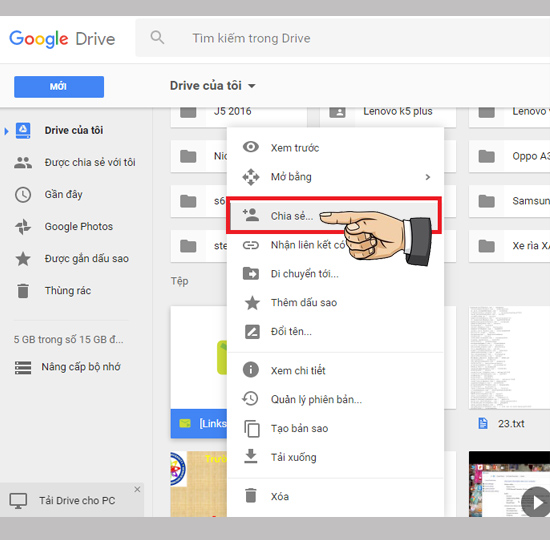Click the Nâng cấp bộ nhớ storage icon

(23, 367)
